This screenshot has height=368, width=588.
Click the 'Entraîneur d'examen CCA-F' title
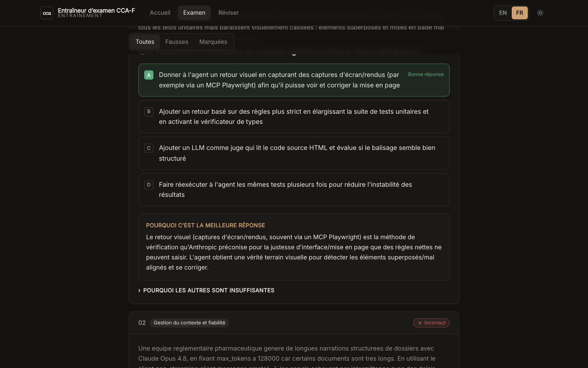tap(96, 10)
